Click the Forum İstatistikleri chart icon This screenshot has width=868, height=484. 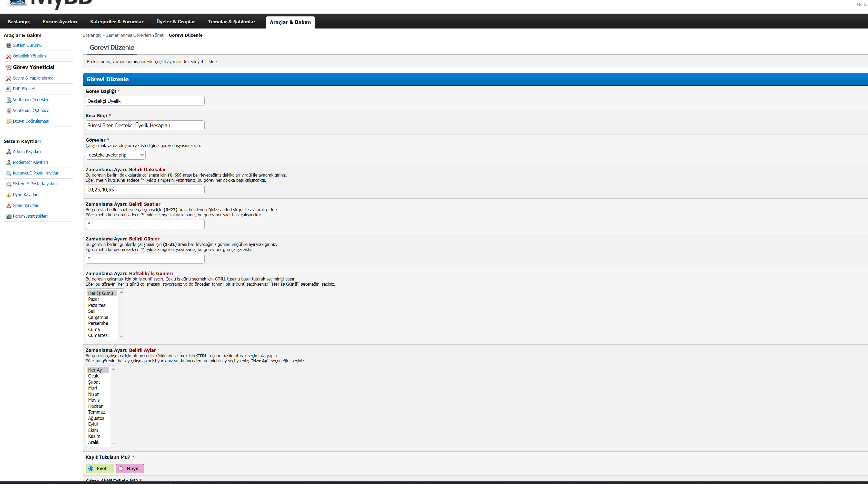(9, 217)
